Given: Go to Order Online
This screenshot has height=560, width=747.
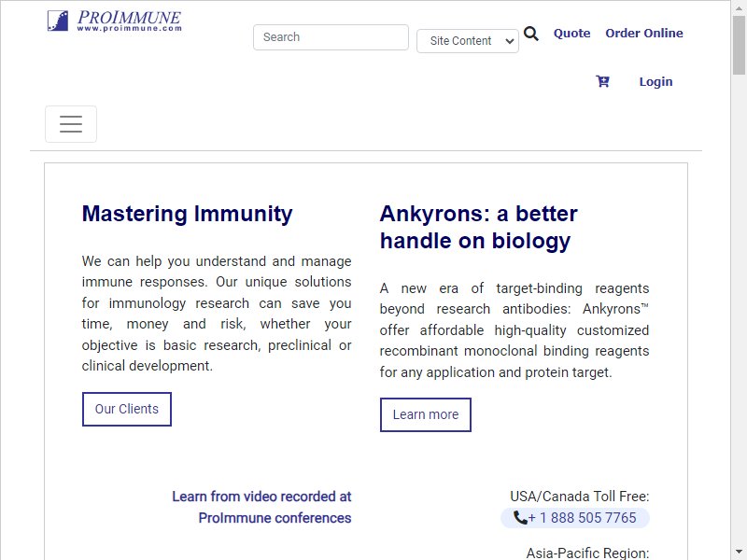Looking at the screenshot, I should tap(644, 34).
